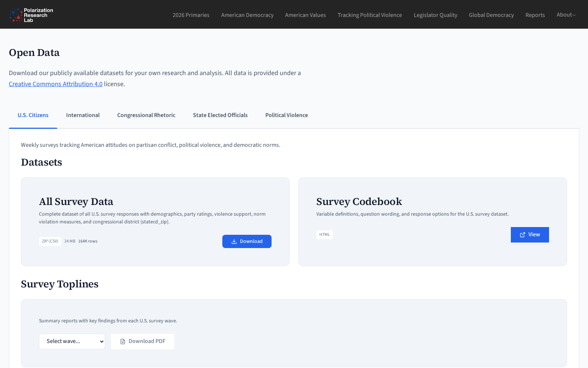Expand the About menu chevron
Viewport: 588px width, 368px height.
pos(574,15)
